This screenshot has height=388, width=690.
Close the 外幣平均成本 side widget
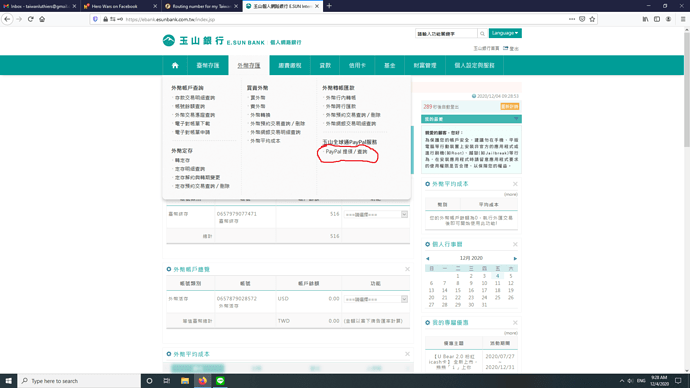tap(515, 184)
